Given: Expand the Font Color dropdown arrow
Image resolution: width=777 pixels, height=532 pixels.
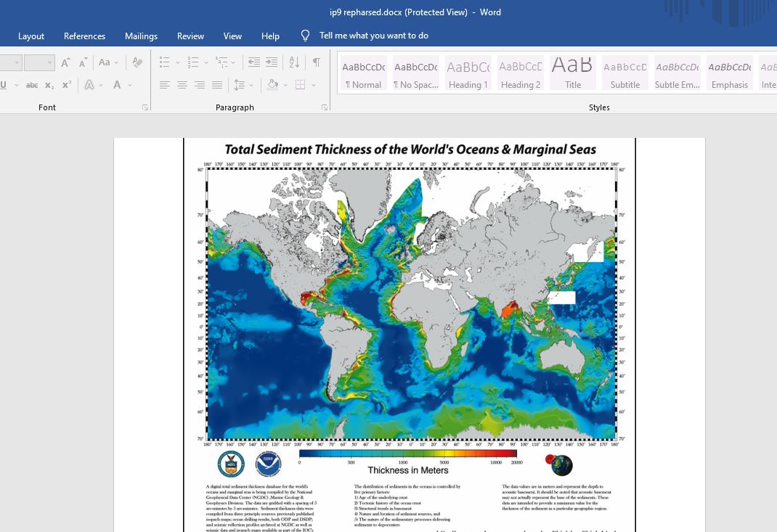Looking at the screenshot, I should click(x=130, y=85).
